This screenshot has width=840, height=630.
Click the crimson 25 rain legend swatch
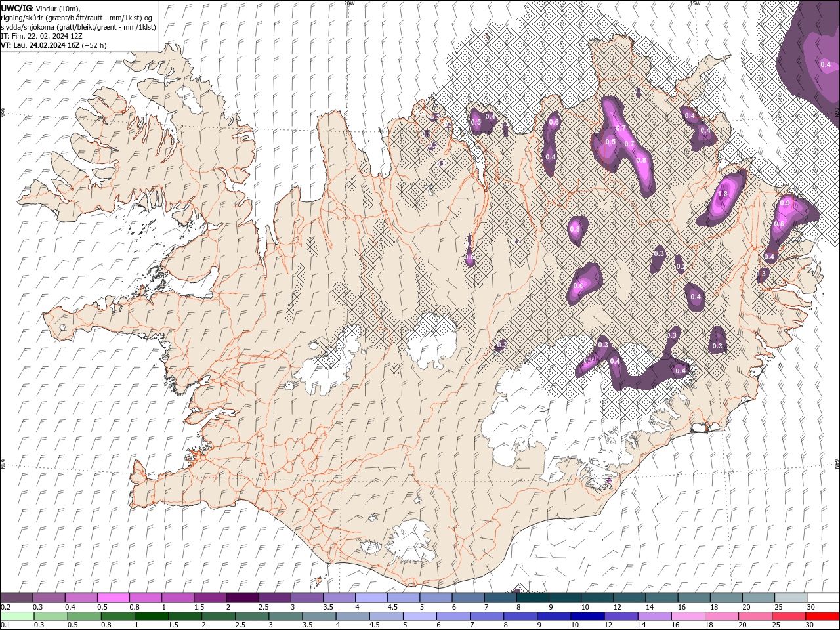pyautogui.click(x=789, y=616)
